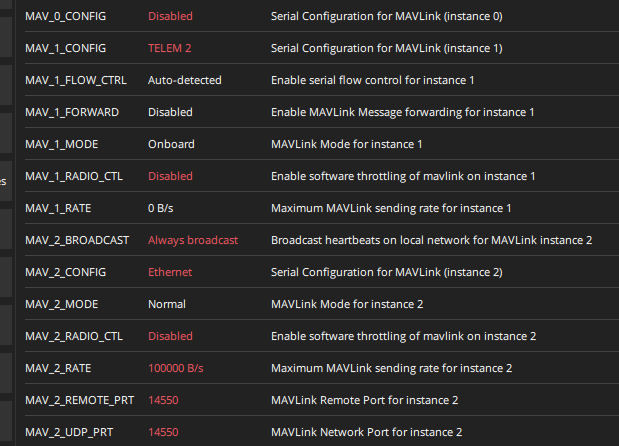Open the MAV_1_CONFIG TELEM 2 value

(170, 48)
